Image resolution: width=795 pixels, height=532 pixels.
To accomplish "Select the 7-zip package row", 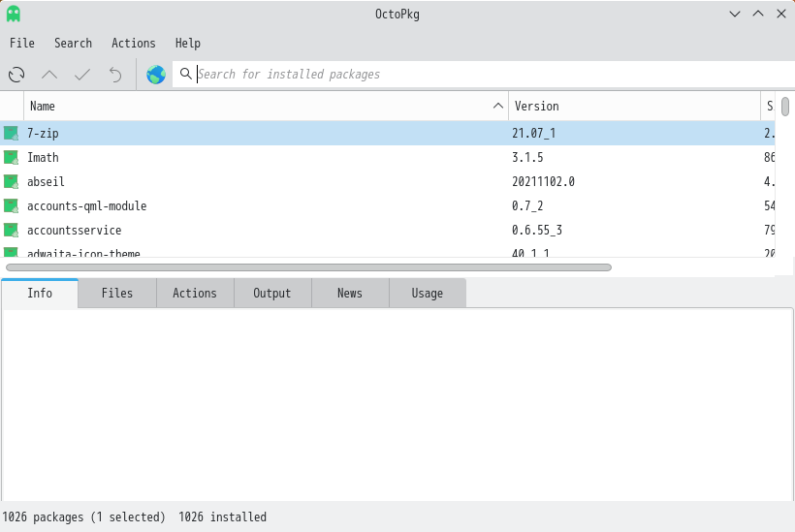I will coord(388,134).
